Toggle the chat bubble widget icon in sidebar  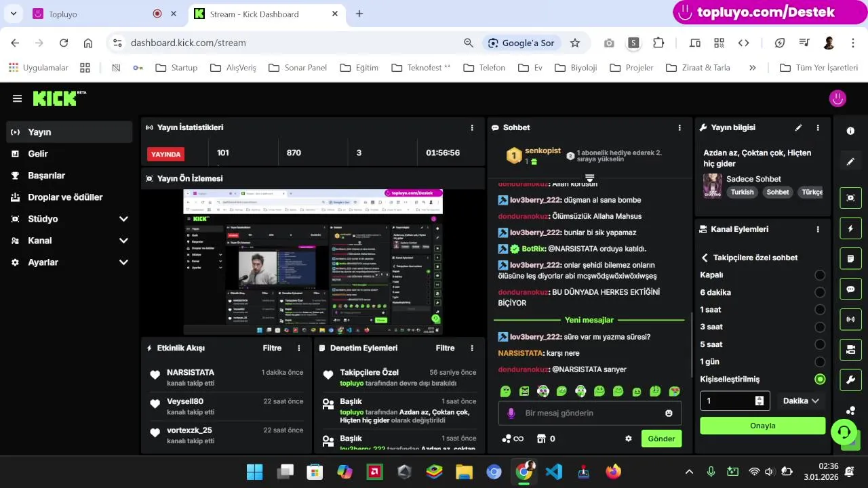click(850, 289)
